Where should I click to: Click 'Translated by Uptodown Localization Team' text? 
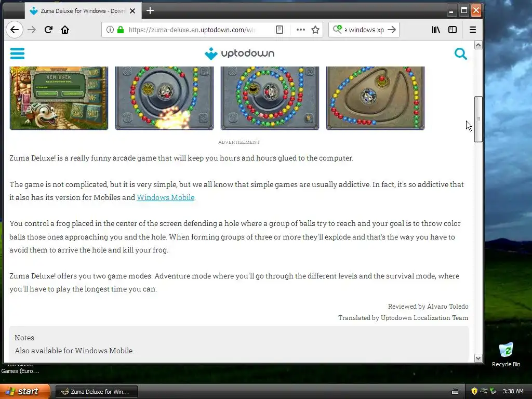point(403,318)
